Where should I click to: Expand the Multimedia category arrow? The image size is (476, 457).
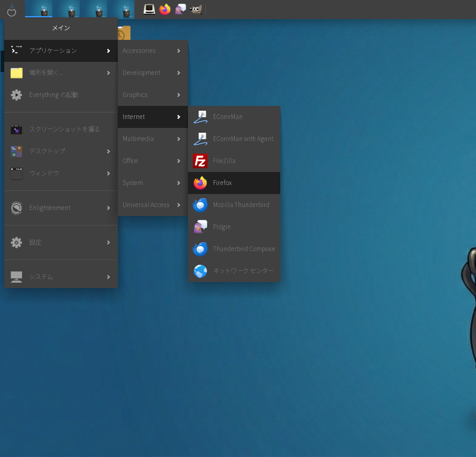[178, 139]
